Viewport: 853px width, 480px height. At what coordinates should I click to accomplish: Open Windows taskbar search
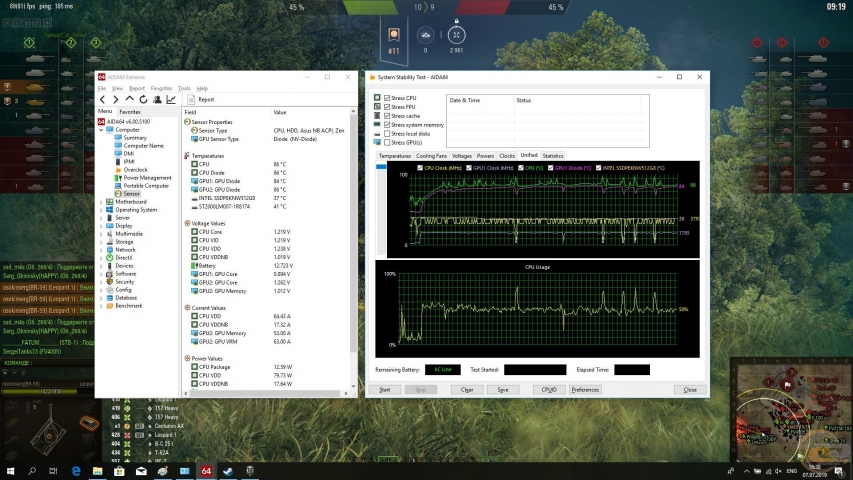point(32,471)
